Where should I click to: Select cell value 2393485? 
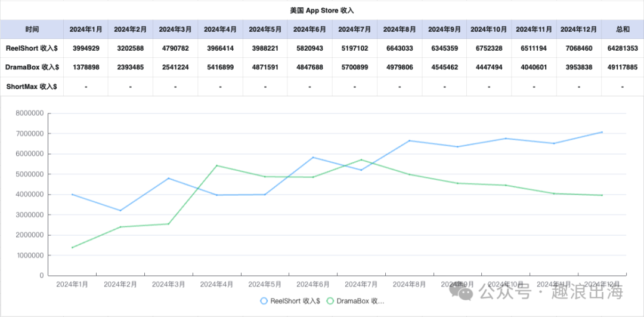130,67
